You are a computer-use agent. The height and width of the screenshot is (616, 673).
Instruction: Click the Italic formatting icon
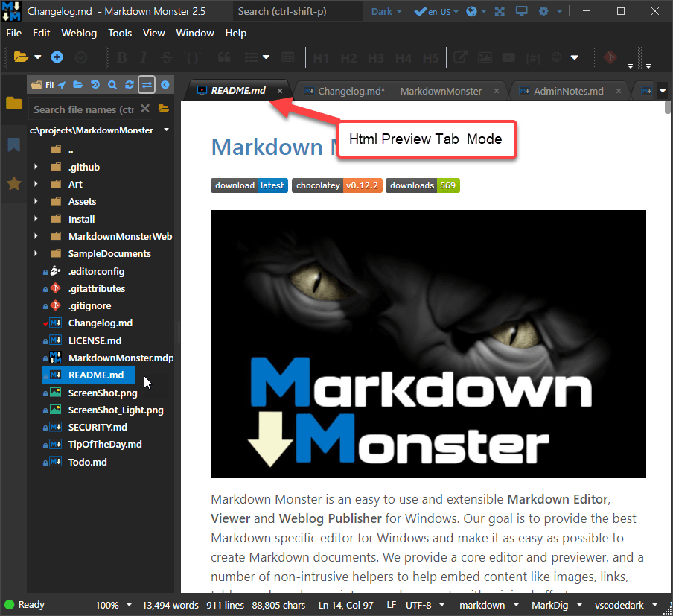click(144, 57)
